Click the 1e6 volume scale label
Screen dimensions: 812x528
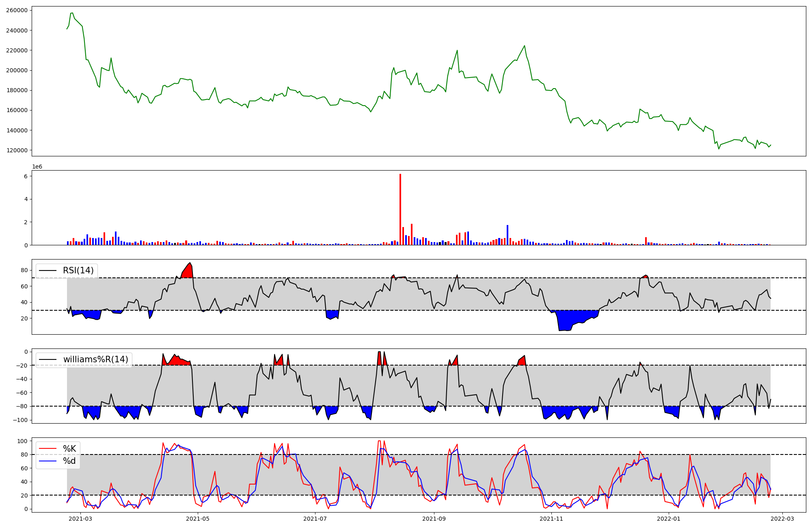tap(37, 167)
